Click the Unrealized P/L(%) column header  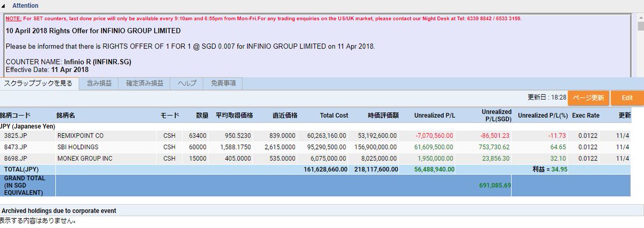point(543,116)
